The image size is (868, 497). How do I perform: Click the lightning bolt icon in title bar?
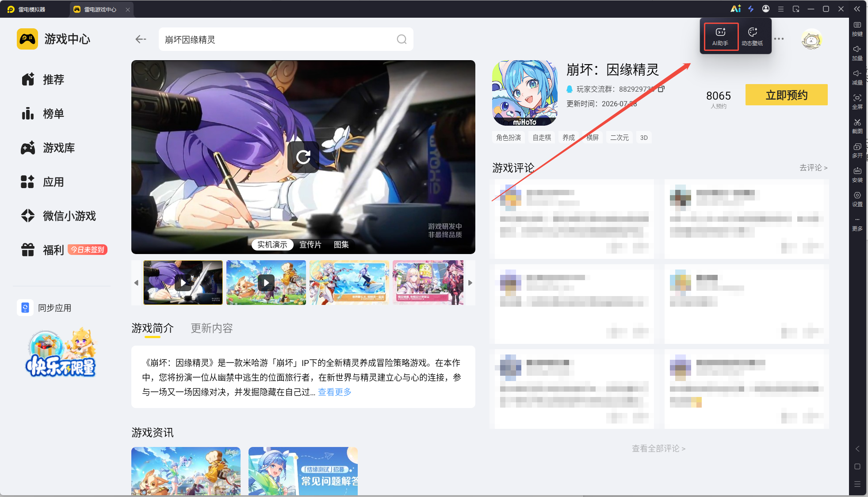click(751, 9)
